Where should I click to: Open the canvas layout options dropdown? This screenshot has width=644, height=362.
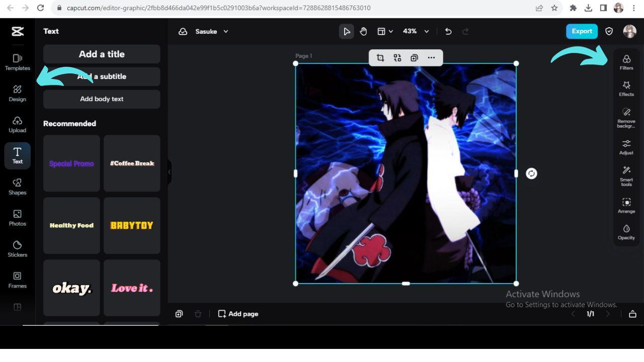click(x=385, y=32)
